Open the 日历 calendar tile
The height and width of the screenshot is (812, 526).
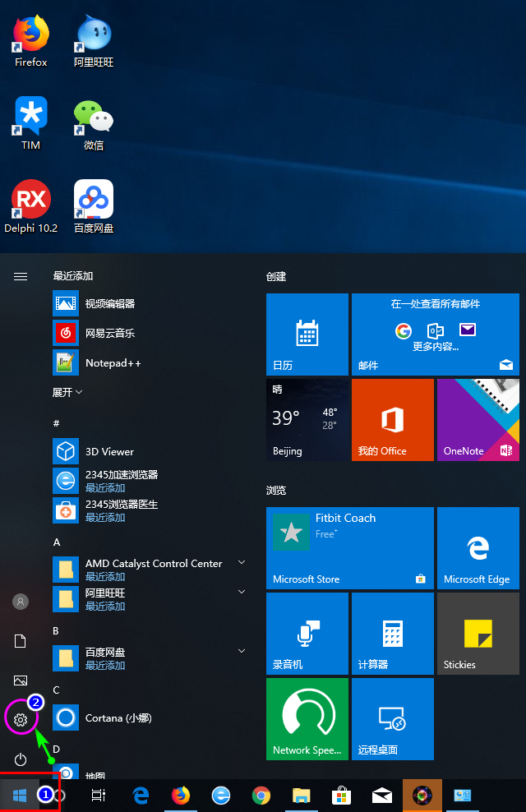(307, 334)
